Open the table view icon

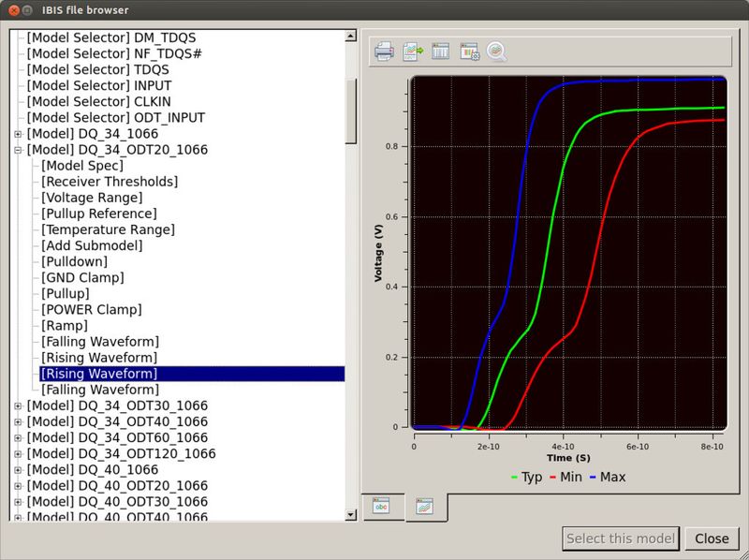[x=440, y=52]
